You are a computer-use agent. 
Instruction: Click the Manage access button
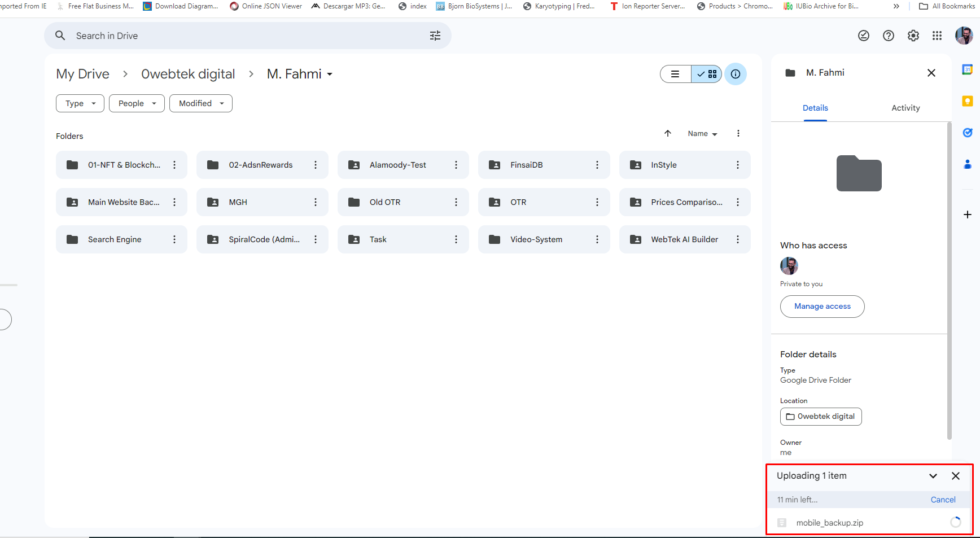(822, 307)
